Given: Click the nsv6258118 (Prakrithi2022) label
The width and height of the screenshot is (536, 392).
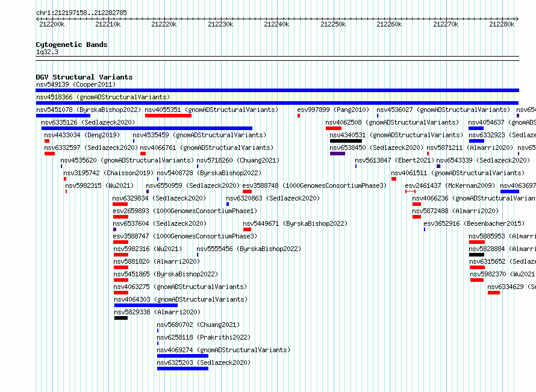Looking at the screenshot, I should coord(204,337).
